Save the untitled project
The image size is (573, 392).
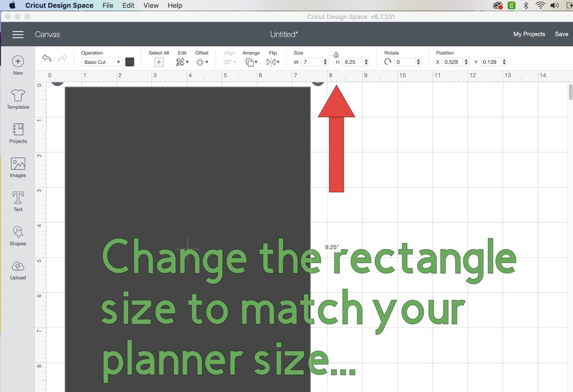(x=561, y=34)
